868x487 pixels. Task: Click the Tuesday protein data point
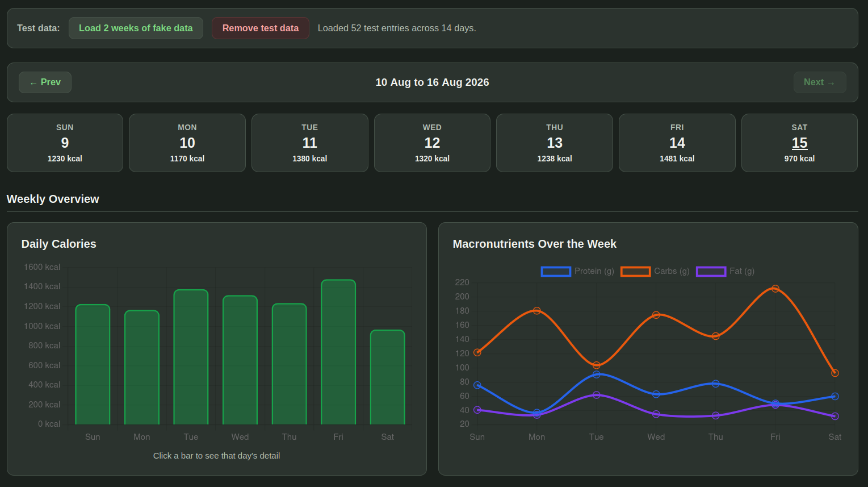pyautogui.click(x=597, y=374)
